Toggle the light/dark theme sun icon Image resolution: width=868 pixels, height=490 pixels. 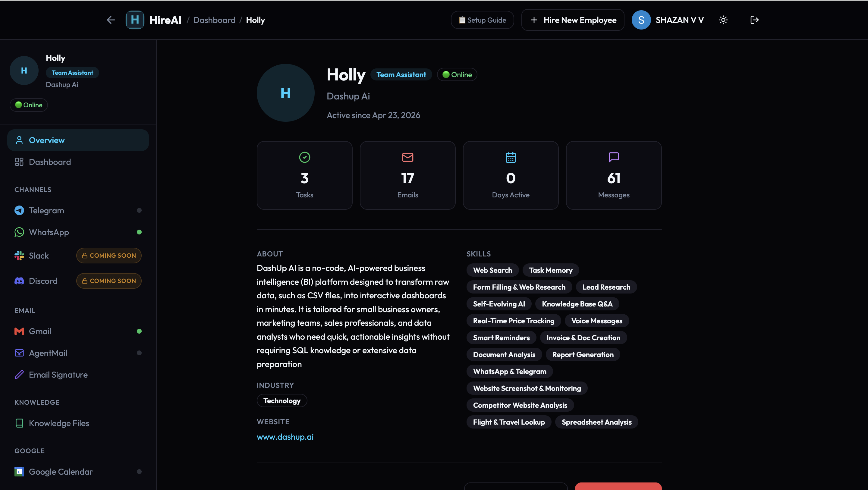click(x=723, y=20)
